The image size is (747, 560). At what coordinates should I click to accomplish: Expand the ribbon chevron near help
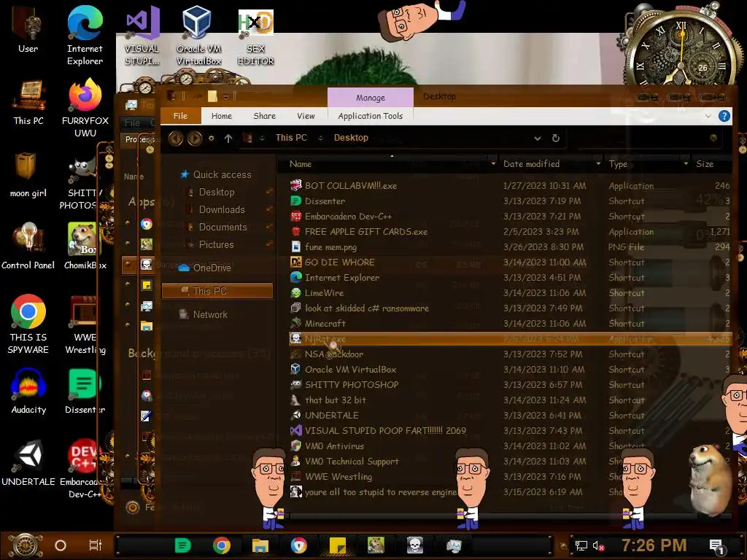pos(708,116)
